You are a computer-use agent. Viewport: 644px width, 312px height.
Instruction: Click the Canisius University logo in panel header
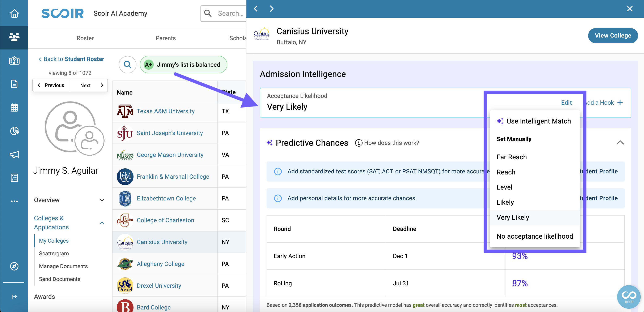coord(262,34)
